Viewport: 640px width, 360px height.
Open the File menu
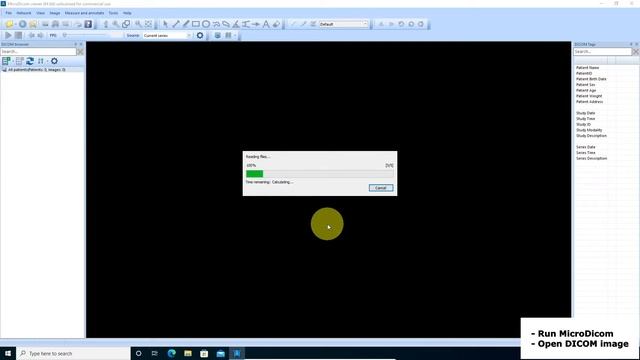pyautogui.click(x=9, y=13)
